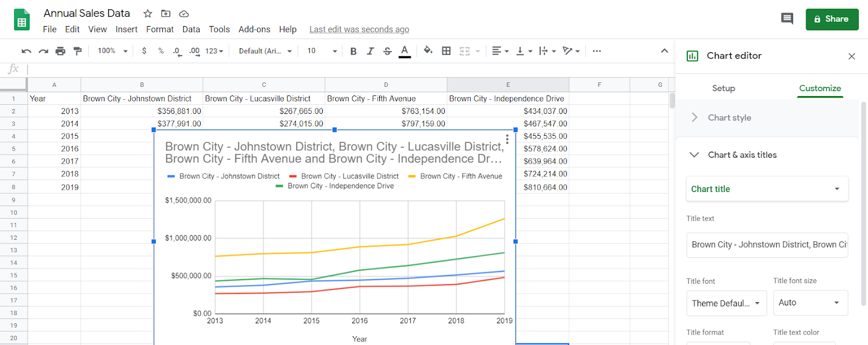Click the spreadsheet vertical scrollbar
This screenshot has width=868, height=345.
click(672, 101)
